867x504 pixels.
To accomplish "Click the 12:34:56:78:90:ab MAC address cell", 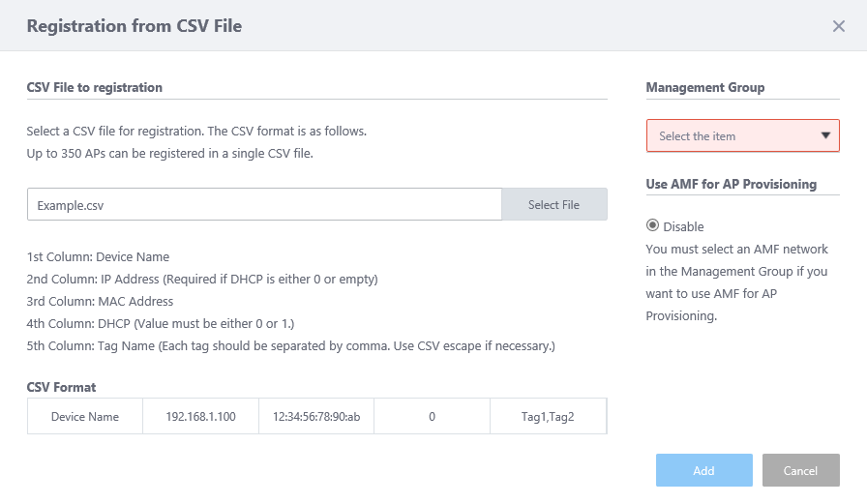I will (x=316, y=416).
